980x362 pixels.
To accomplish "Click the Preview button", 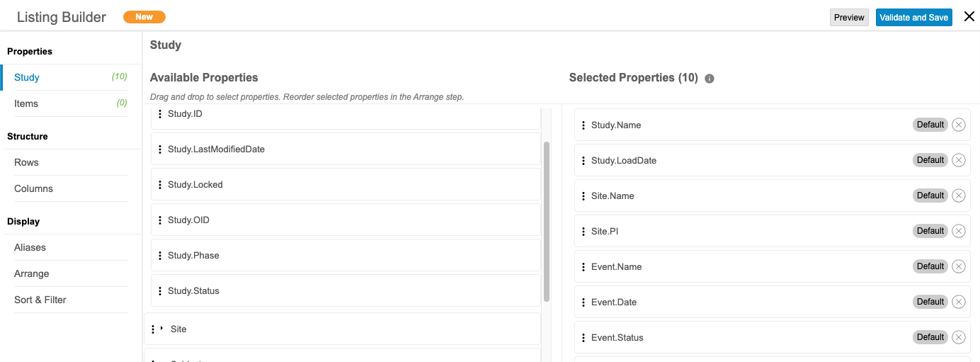I will (x=849, y=18).
